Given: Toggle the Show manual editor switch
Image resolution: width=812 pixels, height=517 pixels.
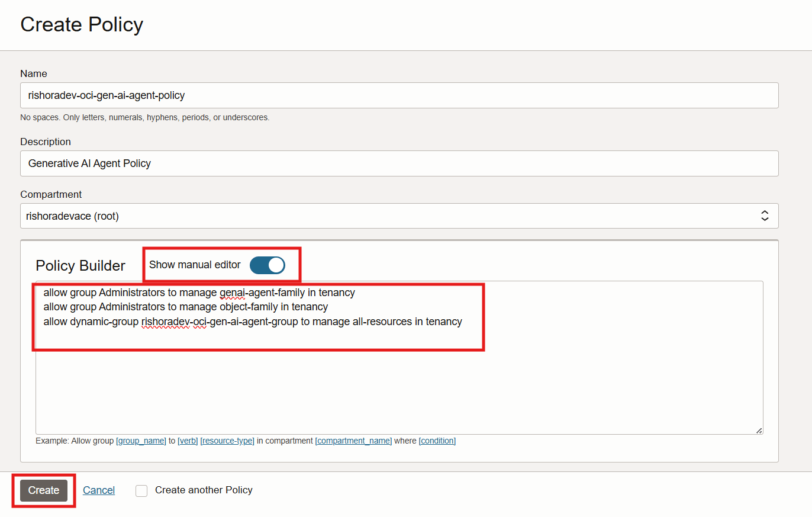Looking at the screenshot, I should 268,265.
